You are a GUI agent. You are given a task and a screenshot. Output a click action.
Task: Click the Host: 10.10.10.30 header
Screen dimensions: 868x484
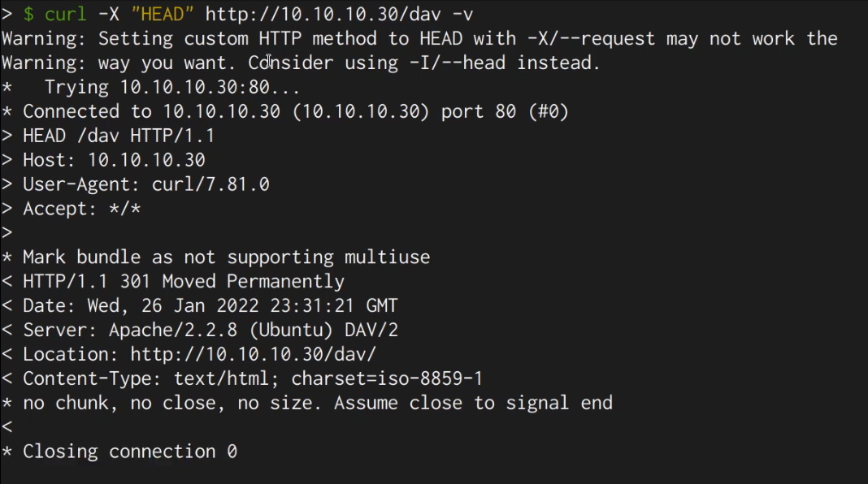pyautogui.click(x=114, y=160)
